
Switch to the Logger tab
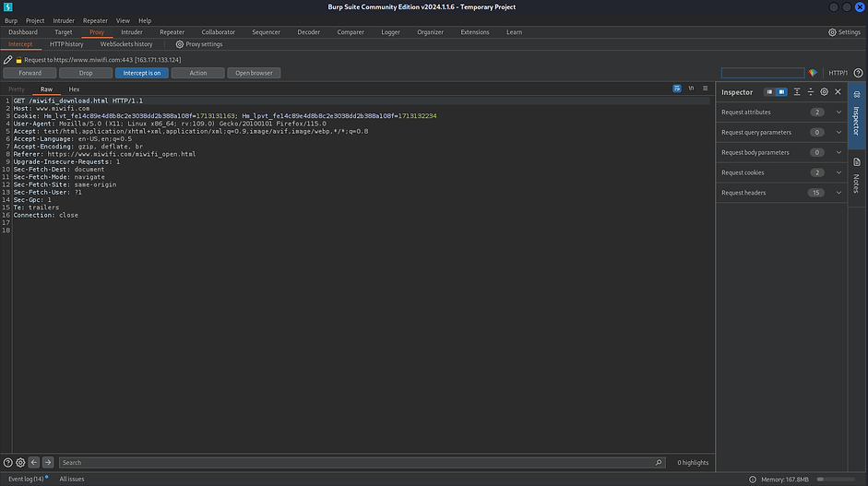pos(390,32)
